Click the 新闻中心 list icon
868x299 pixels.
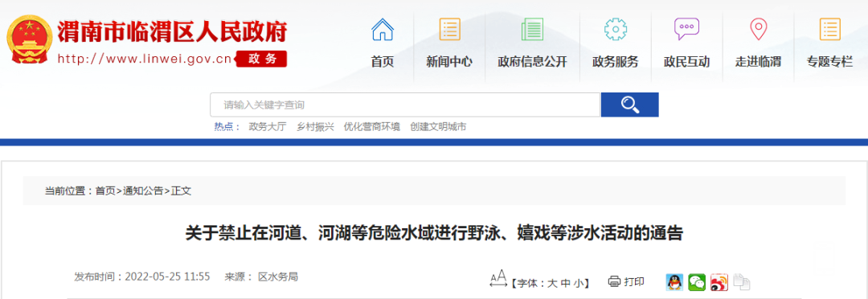[x=449, y=29]
